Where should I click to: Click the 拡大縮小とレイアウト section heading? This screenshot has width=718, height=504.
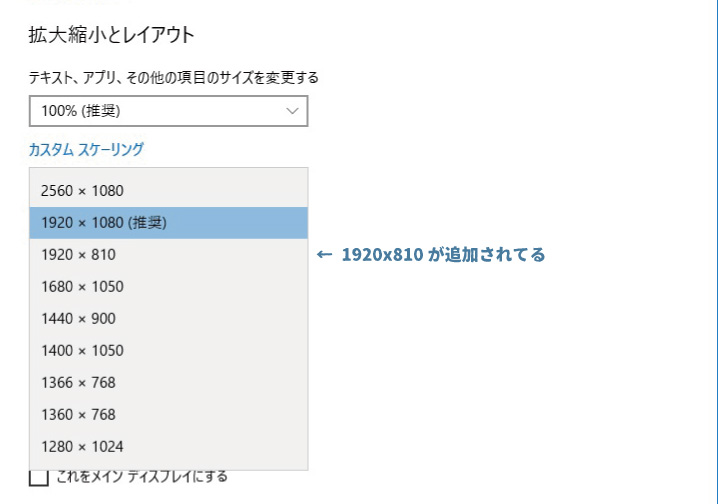(112, 35)
